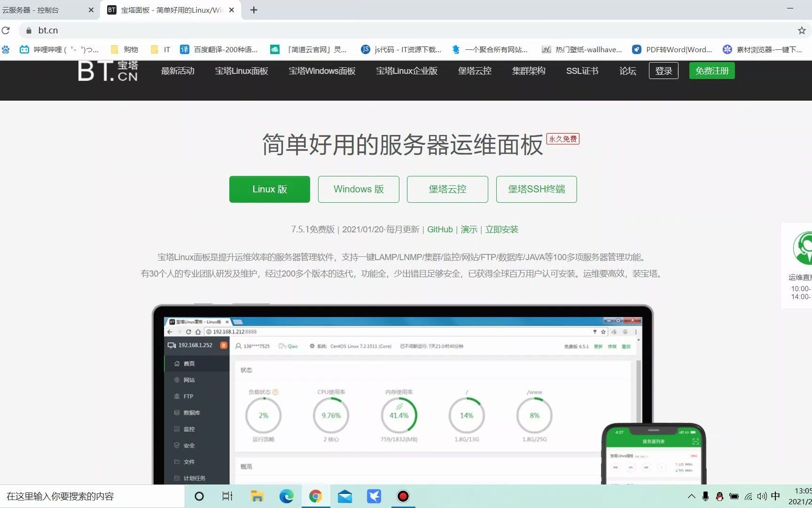Click the BT.CN logo
Screen dimensions: 812x508
click(108, 71)
